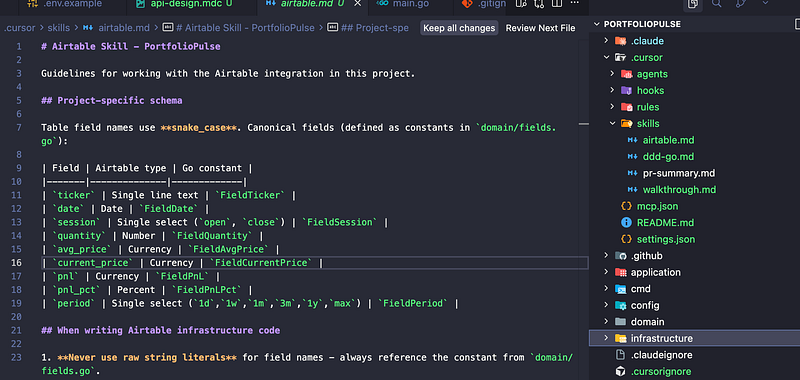Viewport: 800px width, 380px height.
Task: Click the split editor icon
Action: (x=557, y=4)
